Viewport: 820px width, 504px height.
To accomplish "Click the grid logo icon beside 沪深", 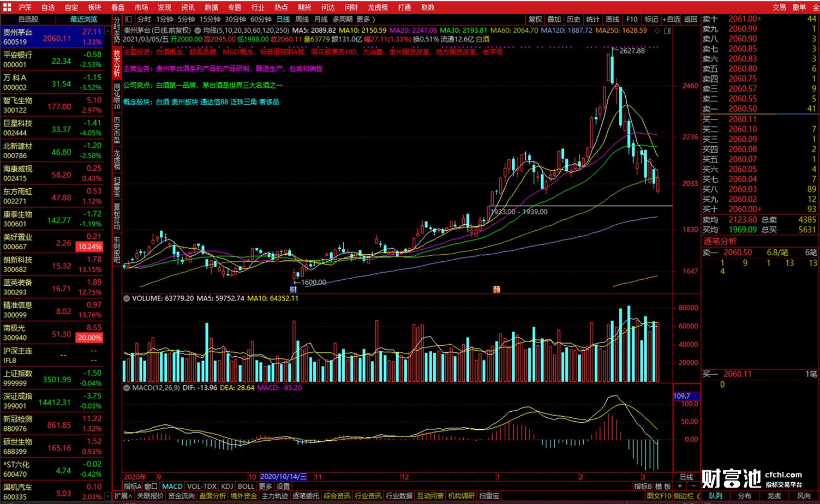I will [x=7, y=7].
